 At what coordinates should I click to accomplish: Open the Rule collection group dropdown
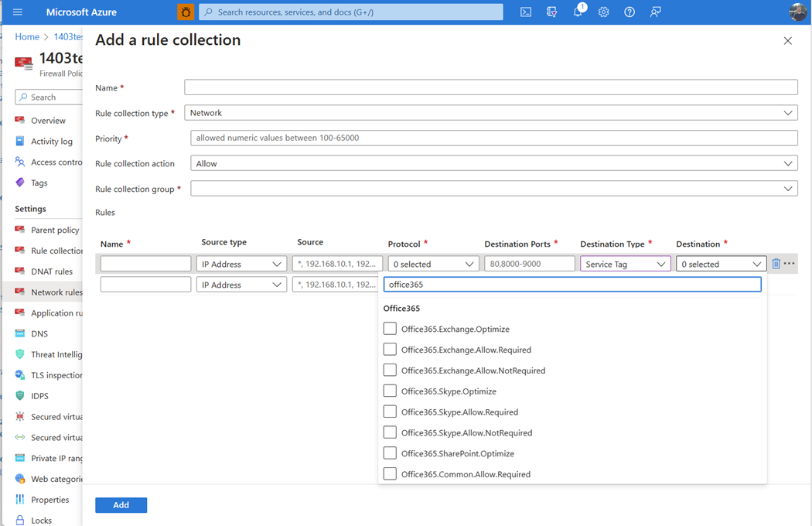point(493,189)
